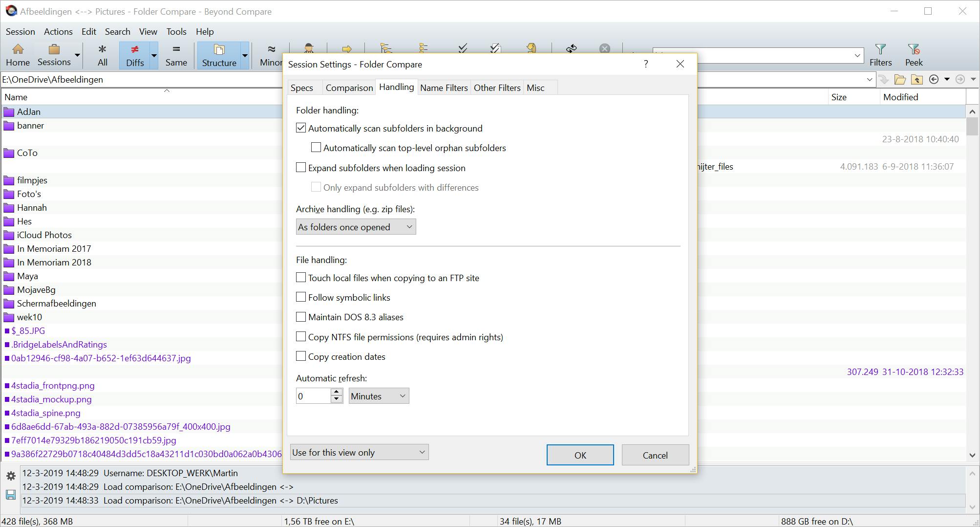The image size is (980, 527).
Task: Expand the Diffs dropdown arrow
Action: (154, 55)
